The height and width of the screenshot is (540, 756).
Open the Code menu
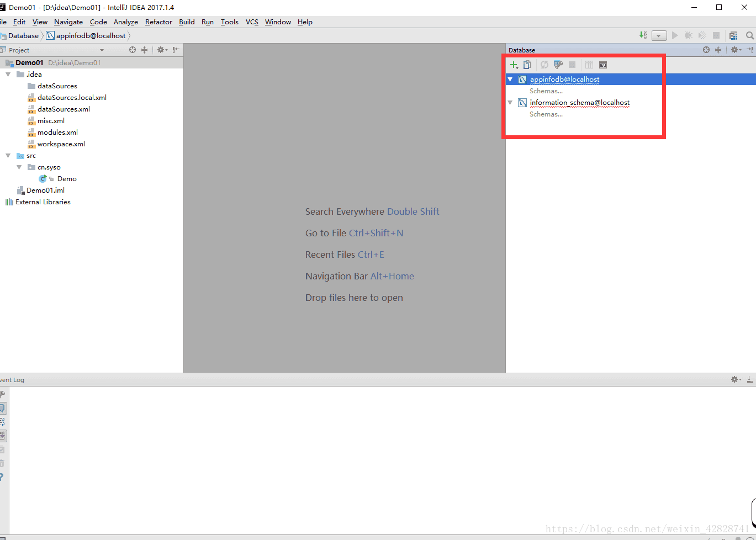coord(98,22)
